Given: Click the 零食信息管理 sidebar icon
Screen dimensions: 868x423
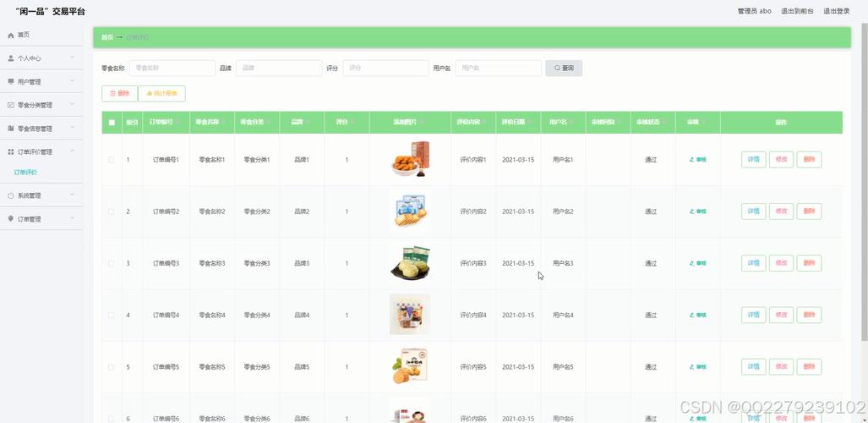Looking at the screenshot, I should point(11,128).
